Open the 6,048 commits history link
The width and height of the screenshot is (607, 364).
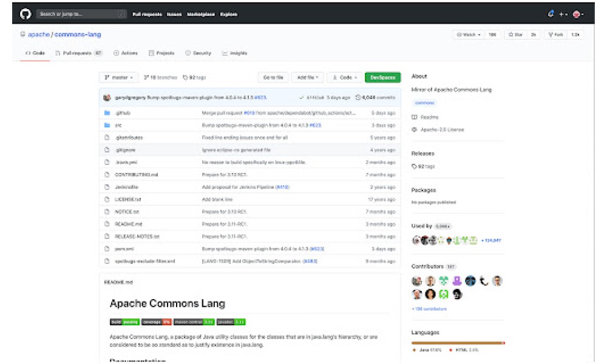click(376, 98)
